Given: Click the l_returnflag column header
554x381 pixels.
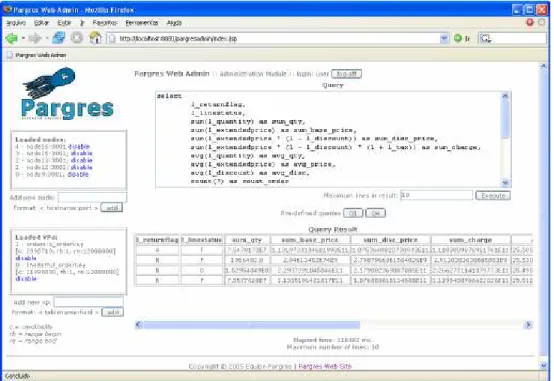Looking at the screenshot, I should [157, 240].
